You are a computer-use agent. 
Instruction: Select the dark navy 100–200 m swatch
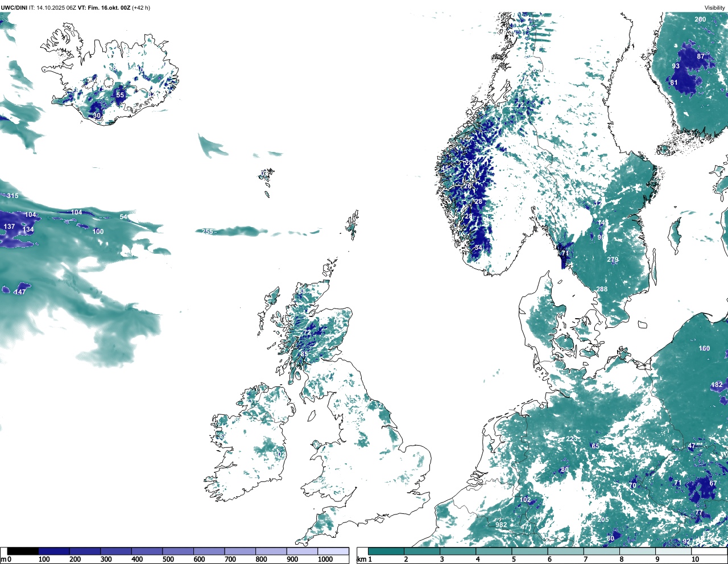54,551
